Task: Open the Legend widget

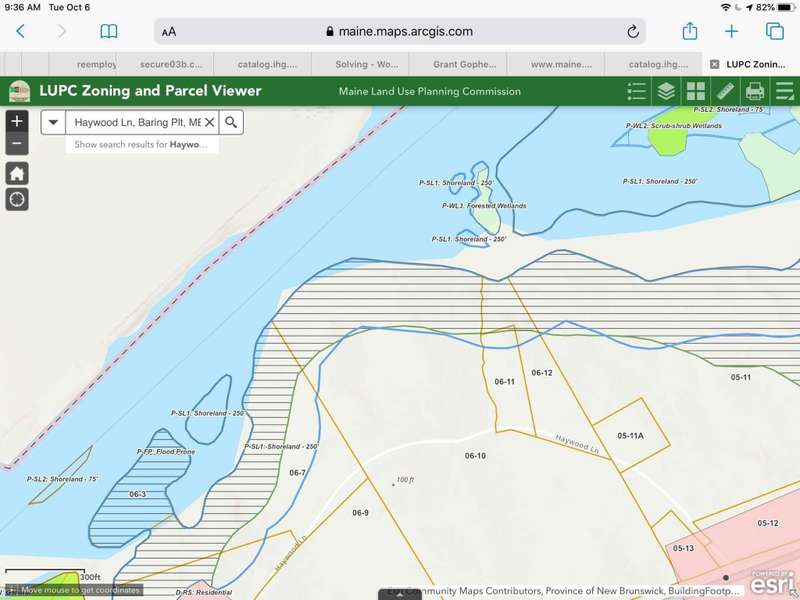Action: pos(636,91)
